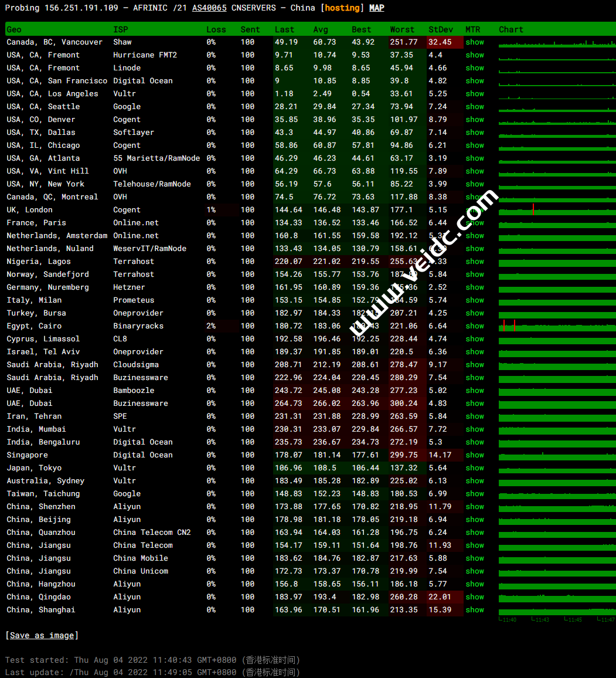
Task: Expand MTR for Dallas Softlayer row
Action: [475, 133]
